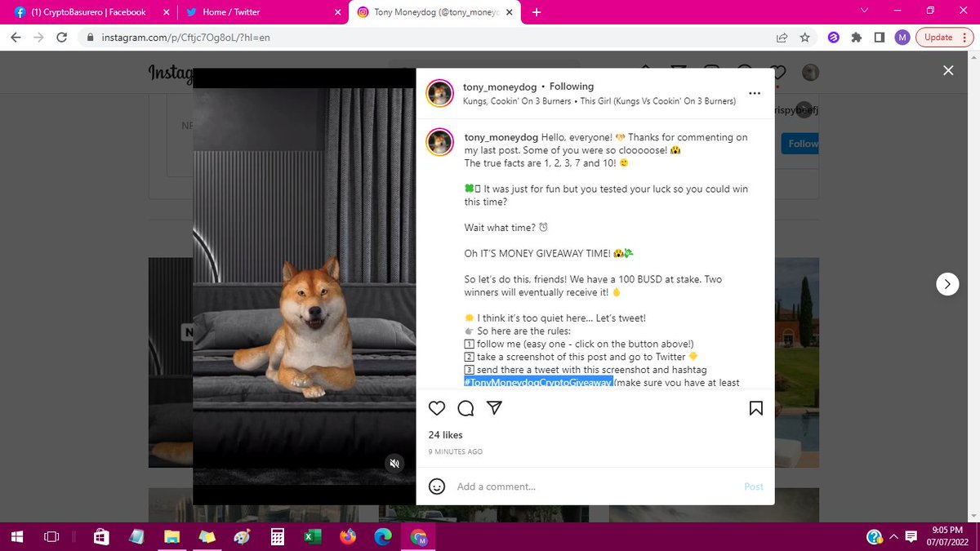Image resolution: width=980 pixels, height=551 pixels.
Task: Close the Instagram tab
Action: (508, 12)
